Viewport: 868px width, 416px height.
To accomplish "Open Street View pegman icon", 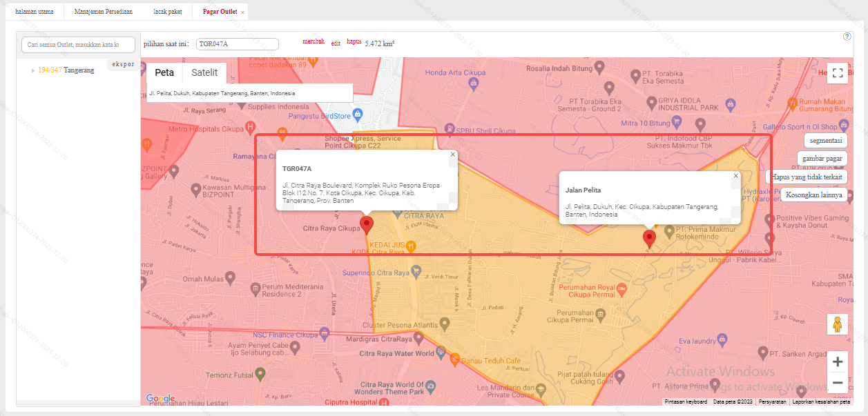I will tap(838, 324).
